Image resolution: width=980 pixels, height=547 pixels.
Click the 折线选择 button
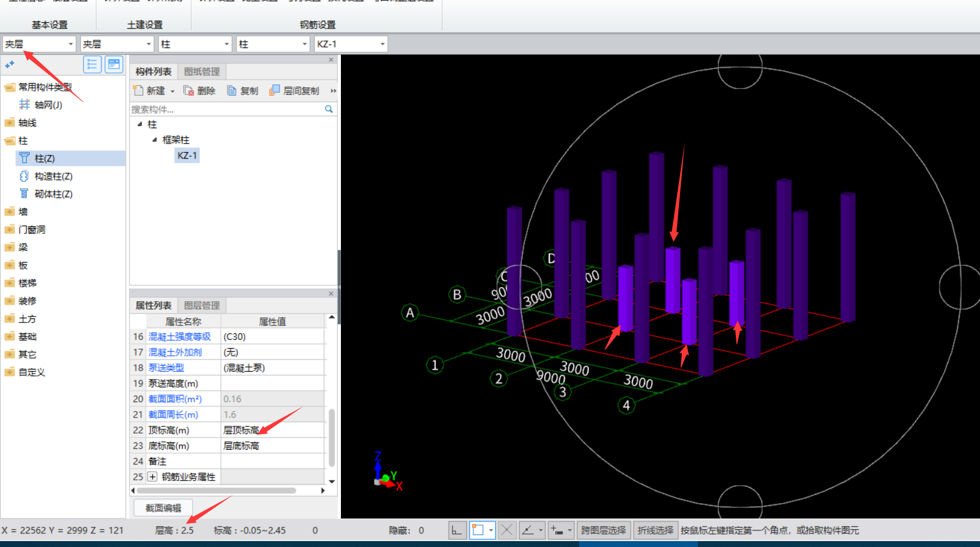point(655,530)
